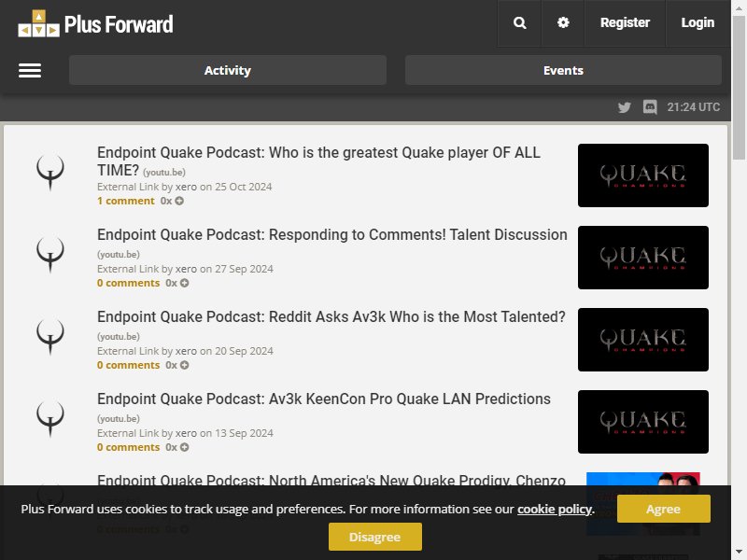Plus-vote the 'Reddit Asks Av3k' post
The image size is (747, 560).
184,365
